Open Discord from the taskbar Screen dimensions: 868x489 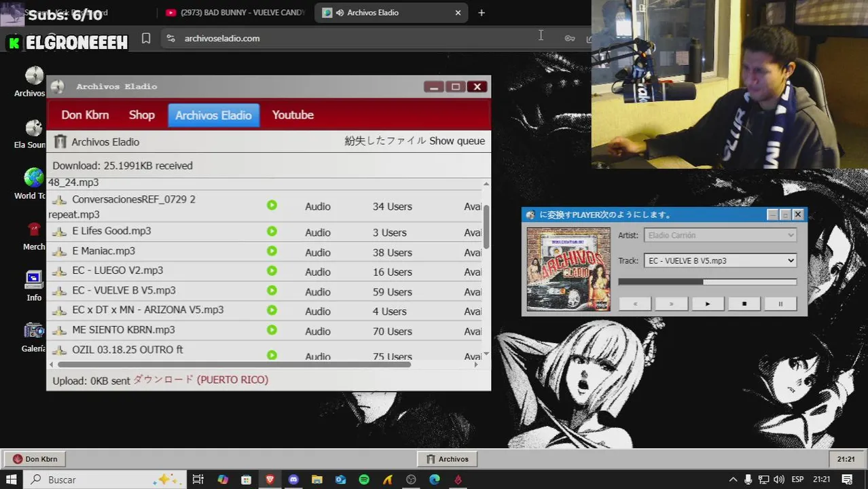(x=293, y=479)
